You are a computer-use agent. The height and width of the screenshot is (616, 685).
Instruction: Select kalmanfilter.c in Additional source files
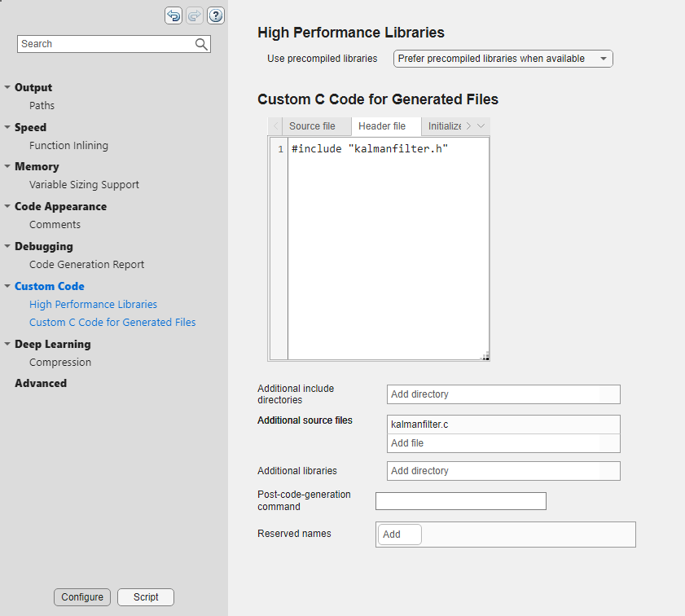coord(503,425)
